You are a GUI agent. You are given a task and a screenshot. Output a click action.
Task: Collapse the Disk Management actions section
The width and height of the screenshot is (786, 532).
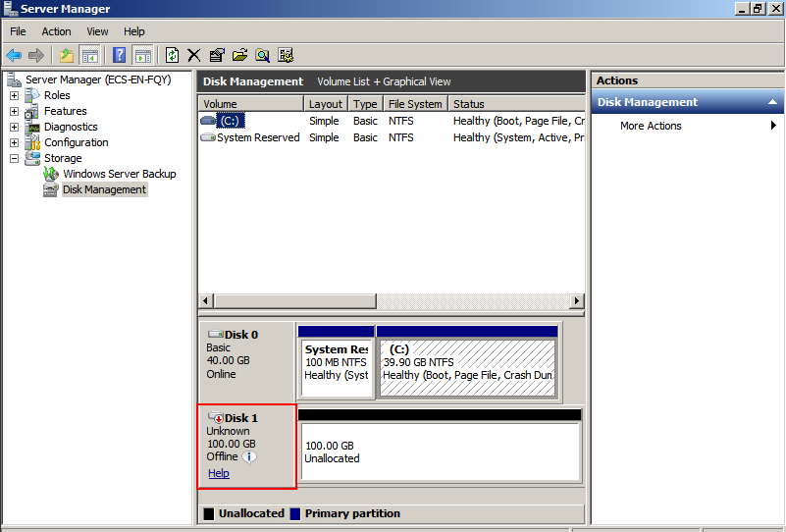tap(772, 102)
